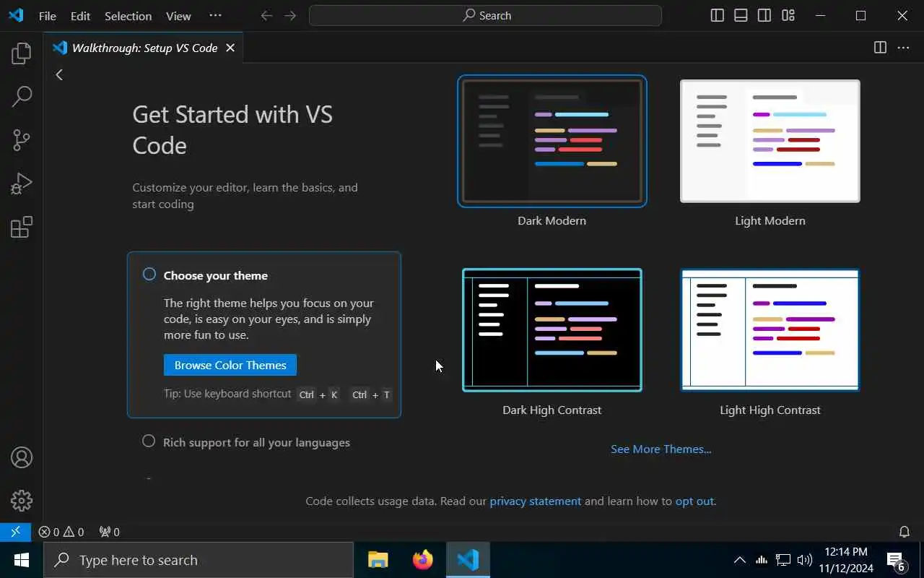This screenshot has height=578, width=924.
Task: Open Windows Start menu
Action: tap(21, 560)
